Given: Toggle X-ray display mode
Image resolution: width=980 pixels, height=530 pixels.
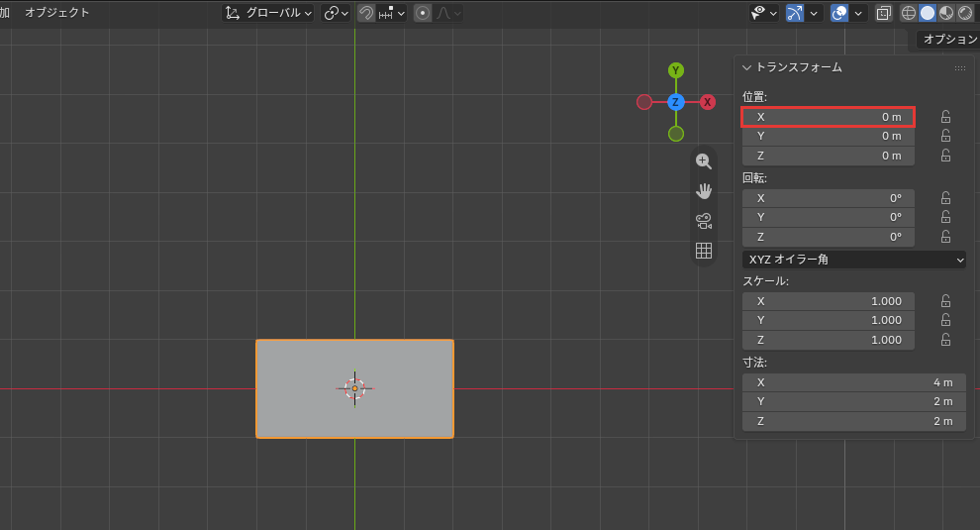Looking at the screenshot, I should (884, 13).
